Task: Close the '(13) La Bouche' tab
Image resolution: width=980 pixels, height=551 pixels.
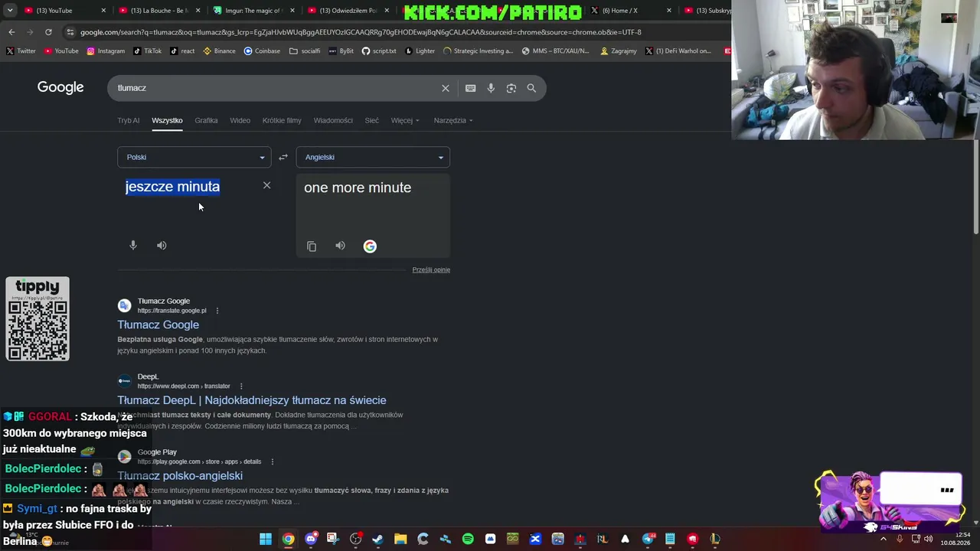Action: (x=198, y=11)
